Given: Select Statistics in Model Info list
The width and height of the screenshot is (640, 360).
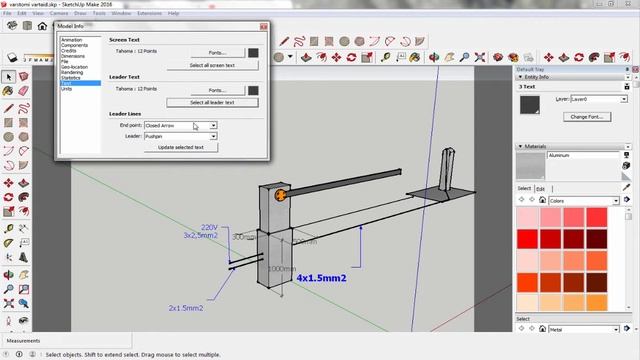Looking at the screenshot, I should point(71,78).
